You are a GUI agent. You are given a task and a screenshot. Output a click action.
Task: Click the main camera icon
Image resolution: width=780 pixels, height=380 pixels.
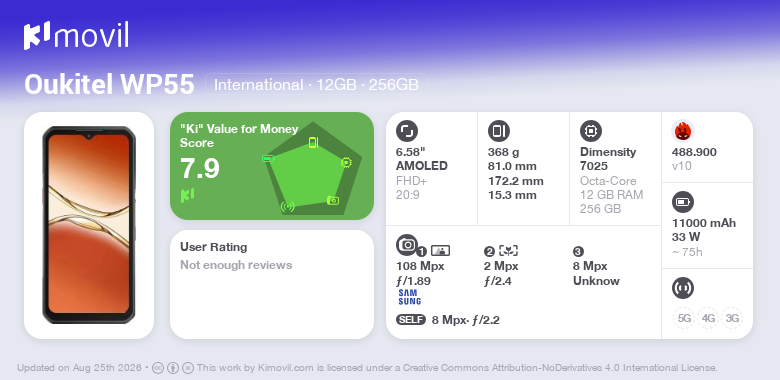407,244
